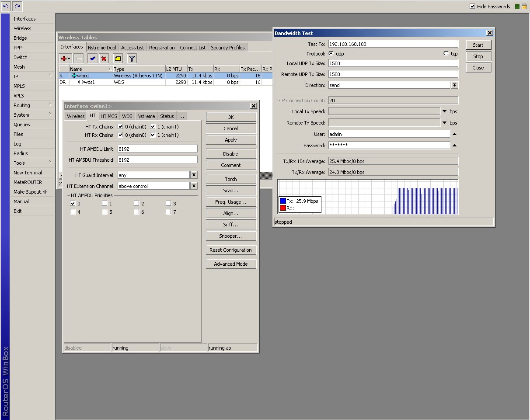Expand the Remote Tx Speed field arrow
Viewport: 530px width, 420px height.
(445, 123)
